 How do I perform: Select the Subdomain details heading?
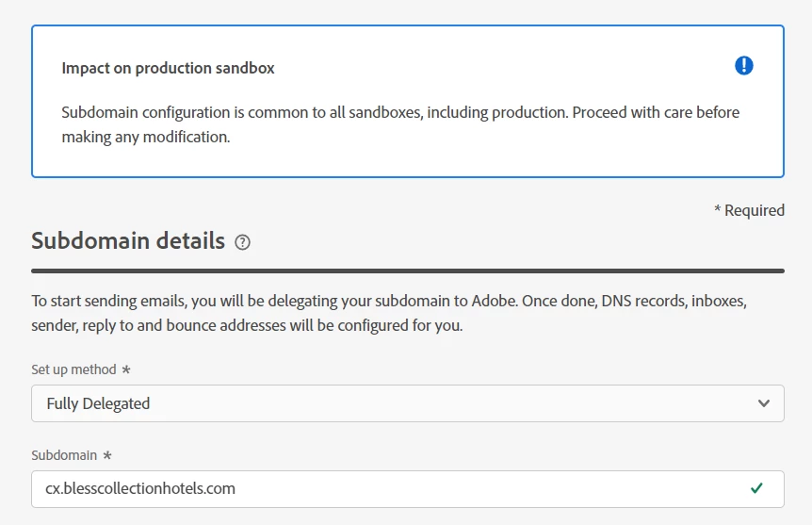pyautogui.click(x=128, y=240)
